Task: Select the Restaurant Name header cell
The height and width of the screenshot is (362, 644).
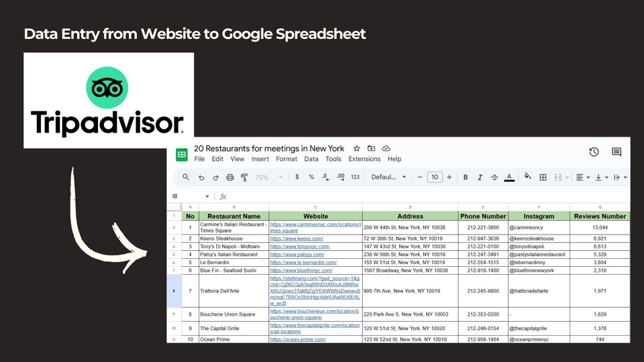Action: (x=233, y=216)
